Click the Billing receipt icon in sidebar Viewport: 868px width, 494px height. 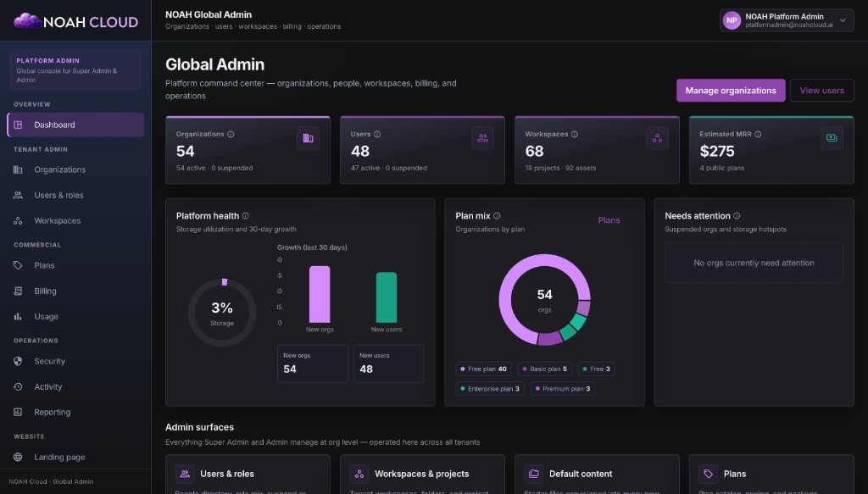(x=18, y=291)
